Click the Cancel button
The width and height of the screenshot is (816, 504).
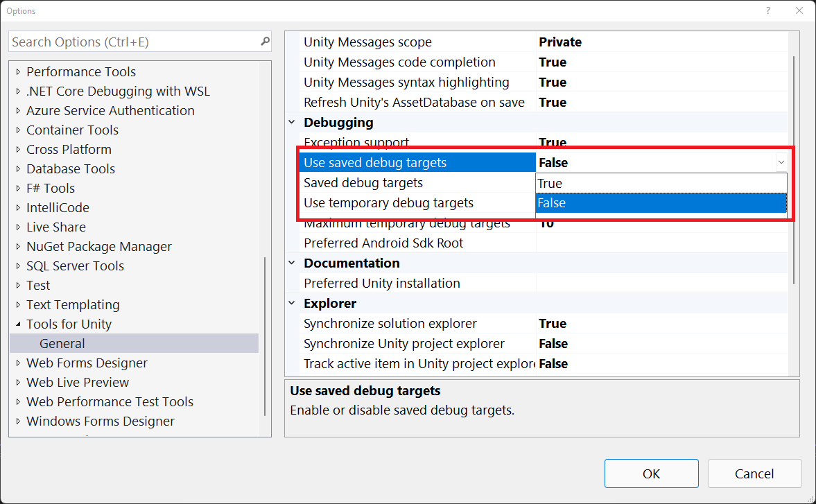pos(754,473)
